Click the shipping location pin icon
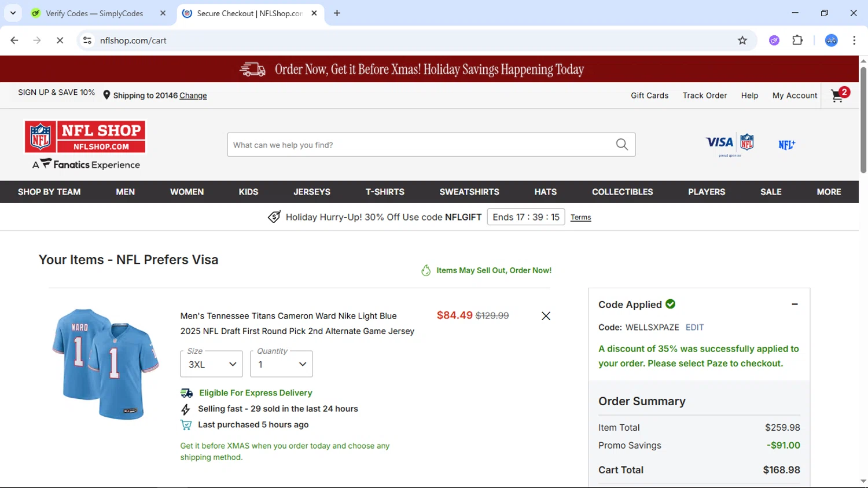868x488 pixels. 106,95
